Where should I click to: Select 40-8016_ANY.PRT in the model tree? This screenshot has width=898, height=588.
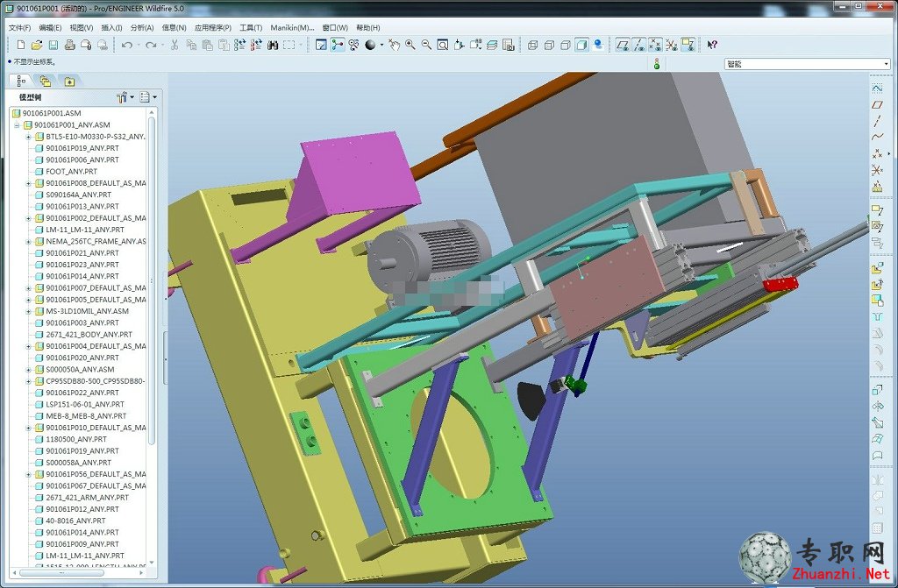75,521
